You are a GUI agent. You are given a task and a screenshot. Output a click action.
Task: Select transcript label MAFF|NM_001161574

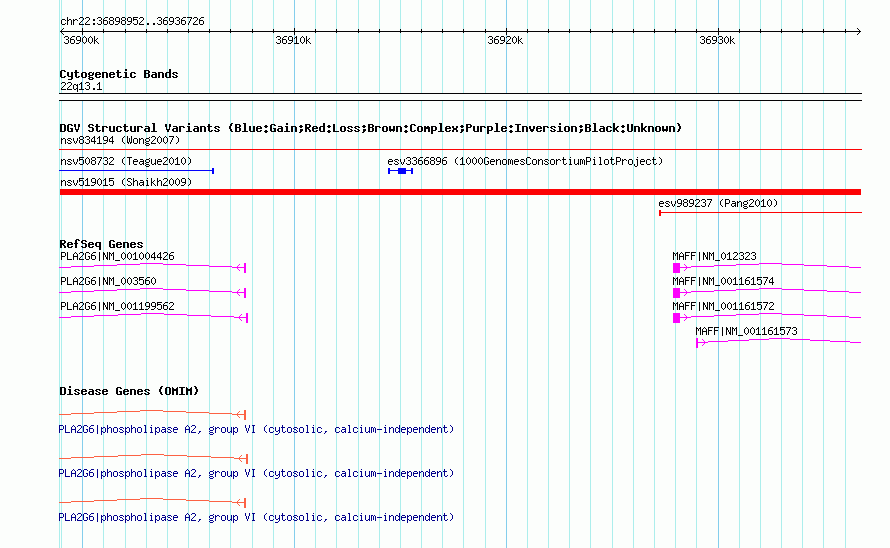(x=723, y=281)
